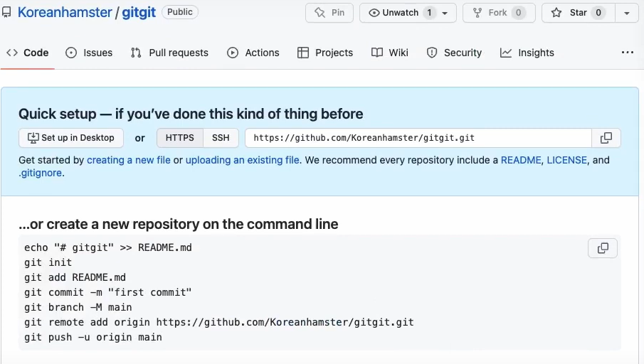Switch to Projects tab
Screen dimensions: 644x364
tap(325, 53)
